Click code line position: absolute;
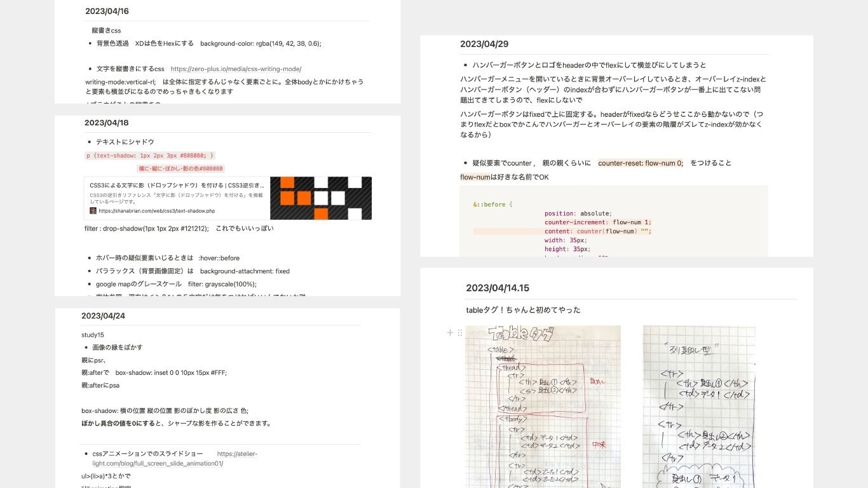The width and height of the screenshot is (868, 488). click(x=578, y=213)
